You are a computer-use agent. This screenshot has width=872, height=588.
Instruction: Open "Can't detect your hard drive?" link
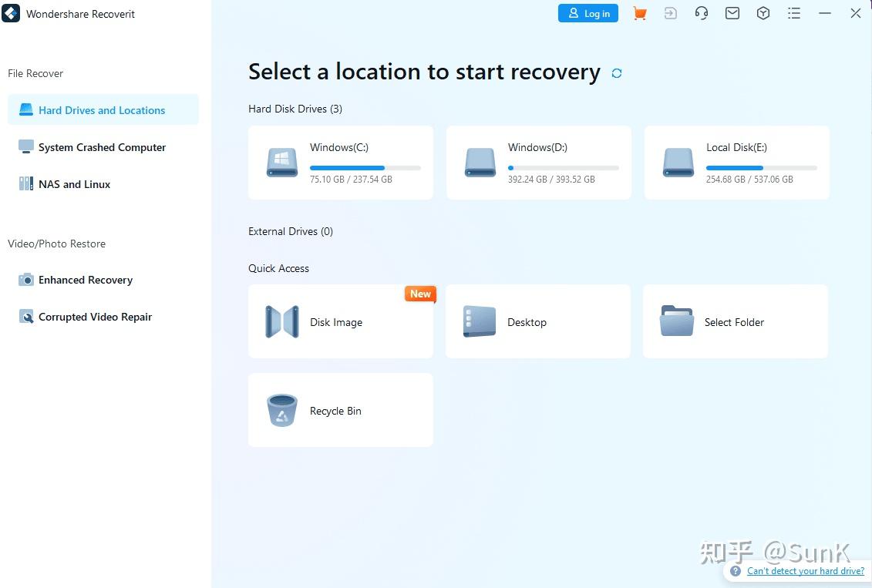(805, 571)
